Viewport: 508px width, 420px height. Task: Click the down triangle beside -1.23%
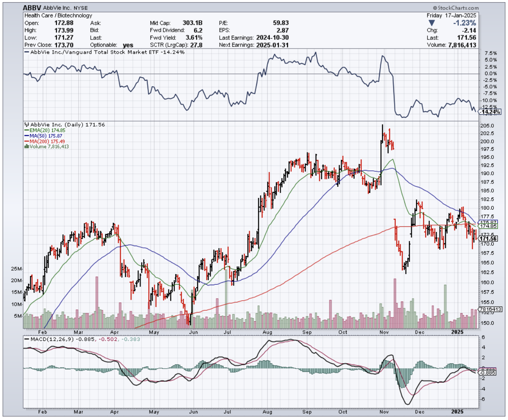pyautogui.click(x=431, y=24)
